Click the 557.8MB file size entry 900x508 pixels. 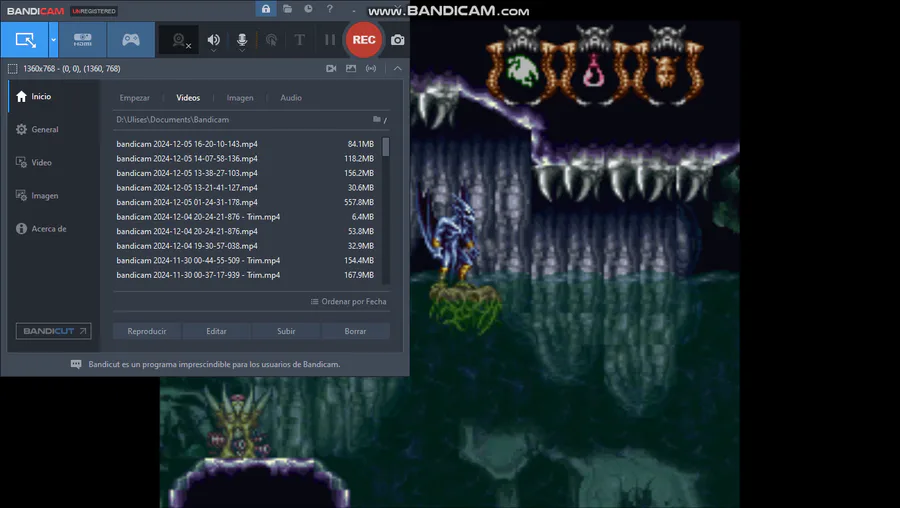(x=359, y=202)
